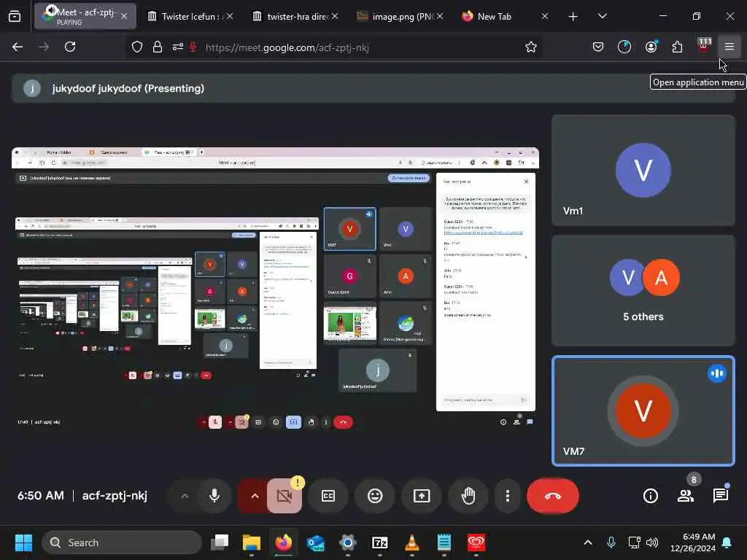Save the page to Pocket
The height and width of the screenshot is (560, 747).
coord(598,47)
